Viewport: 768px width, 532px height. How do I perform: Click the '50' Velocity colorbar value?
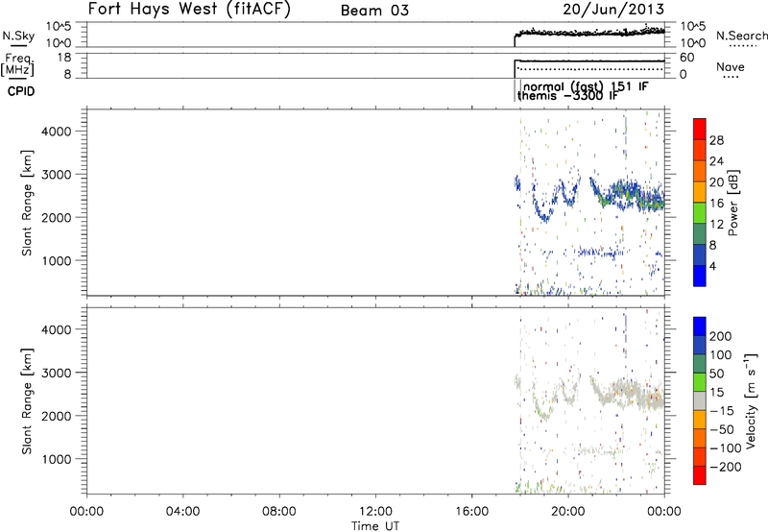[x=716, y=374]
